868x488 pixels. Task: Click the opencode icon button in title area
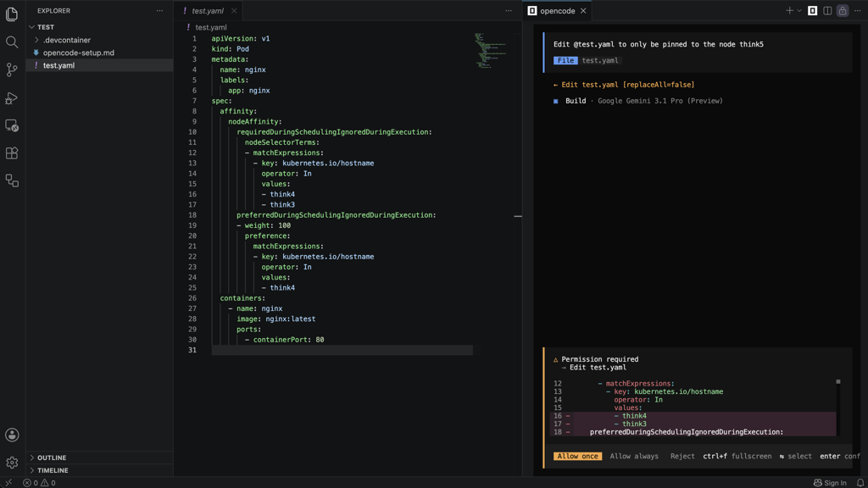(x=812, y=10)
